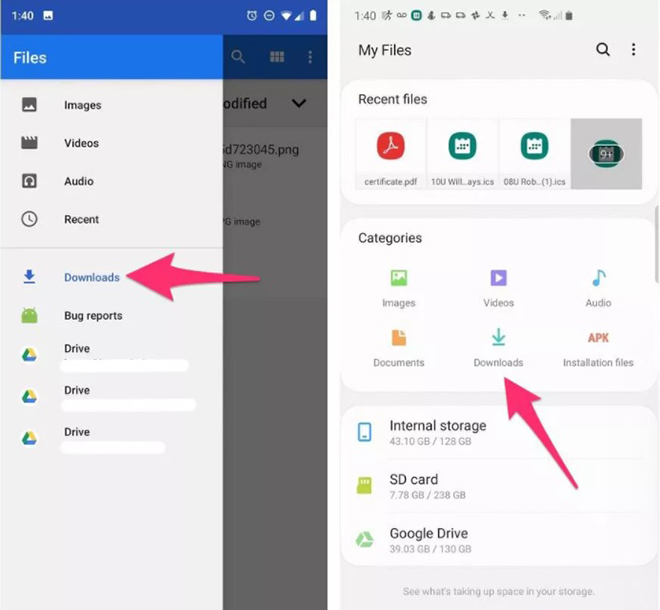Open Audio category in My Files

598,289
